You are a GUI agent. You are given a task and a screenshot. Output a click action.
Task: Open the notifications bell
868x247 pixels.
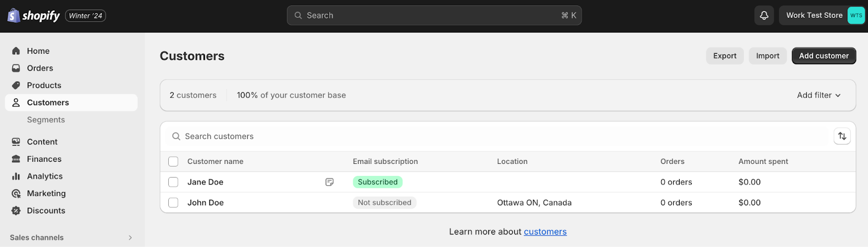coord(764,16)
